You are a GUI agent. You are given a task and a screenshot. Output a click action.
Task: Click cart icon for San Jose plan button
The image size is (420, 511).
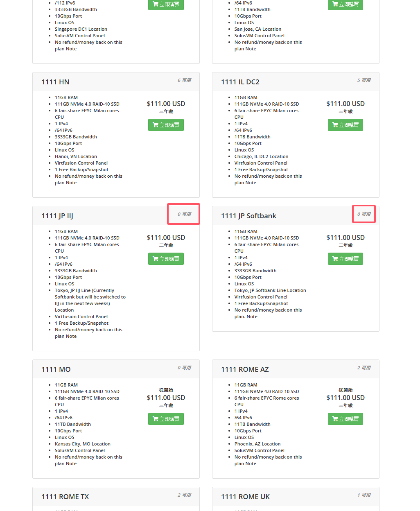335,4
